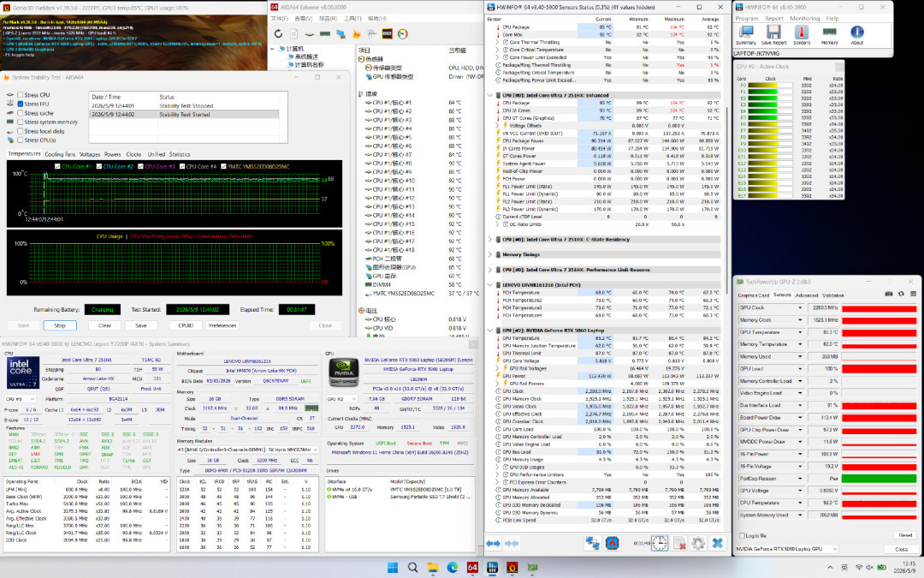924x578 pixels.
Task: Enable Stress cache checkbox
Action: pos(20,113)
